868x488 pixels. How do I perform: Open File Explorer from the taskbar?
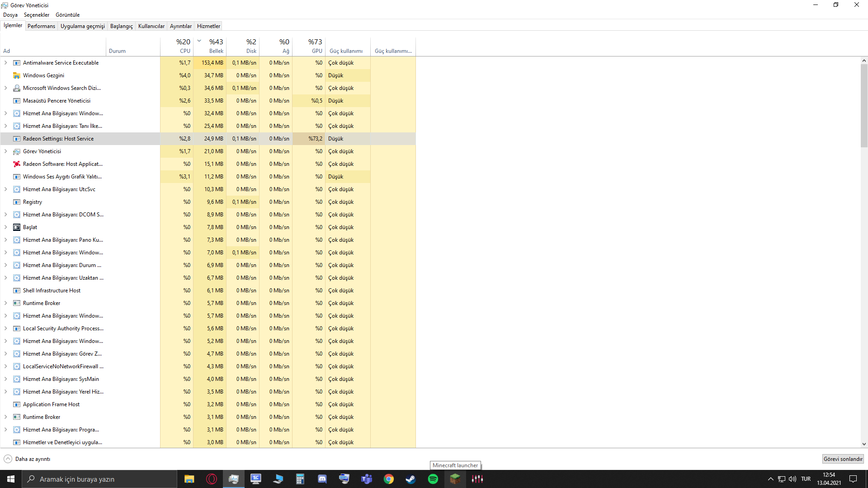click(189, 479)
